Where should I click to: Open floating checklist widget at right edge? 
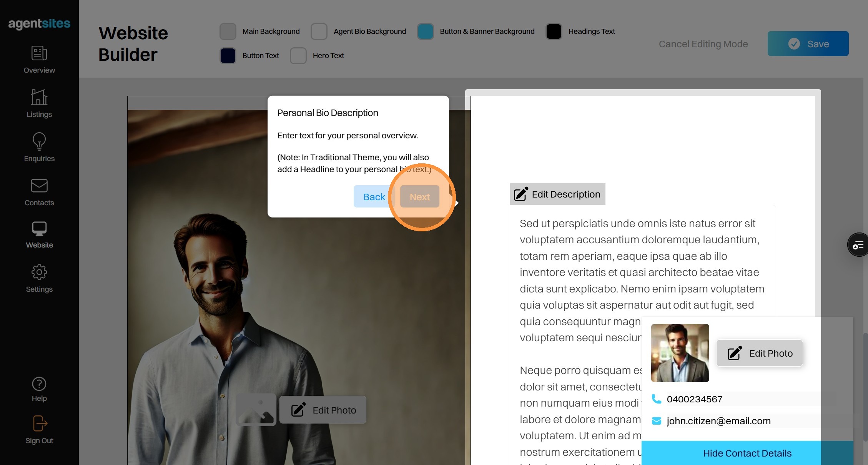point(858,244)
